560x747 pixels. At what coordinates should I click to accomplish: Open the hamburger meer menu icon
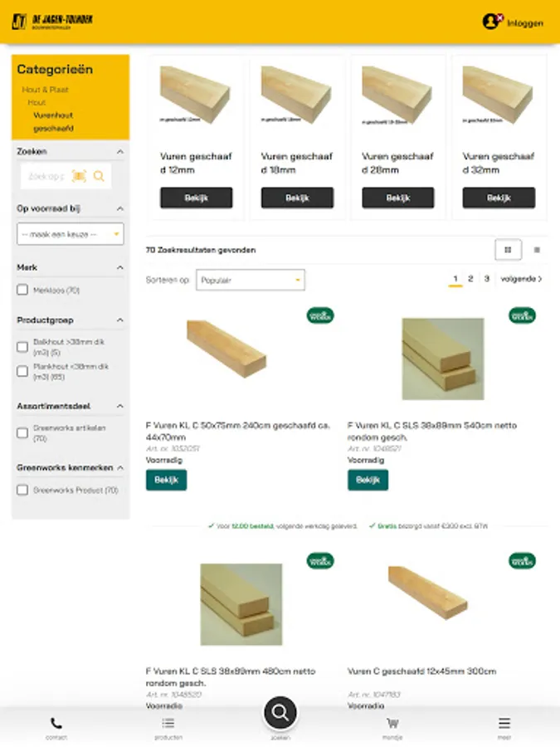504,723
